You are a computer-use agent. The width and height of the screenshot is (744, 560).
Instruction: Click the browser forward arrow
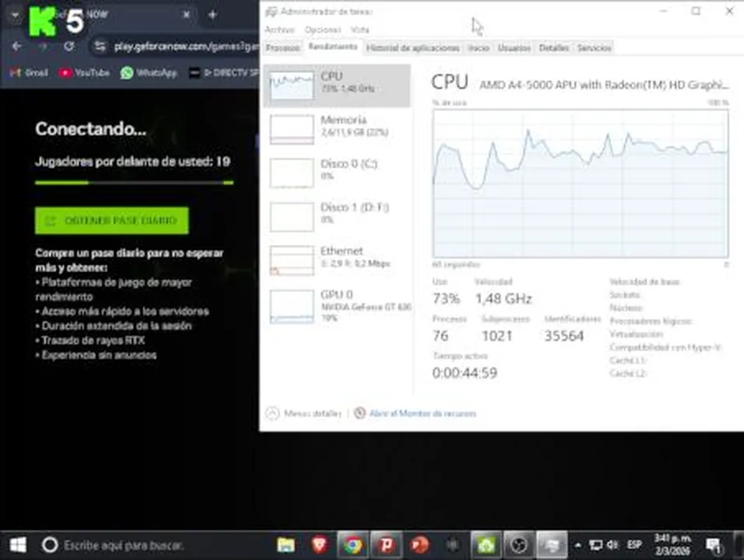(44, 46)
